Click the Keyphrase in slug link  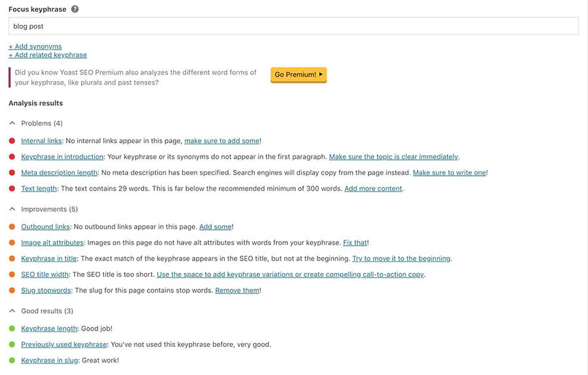tap(49, 360)
